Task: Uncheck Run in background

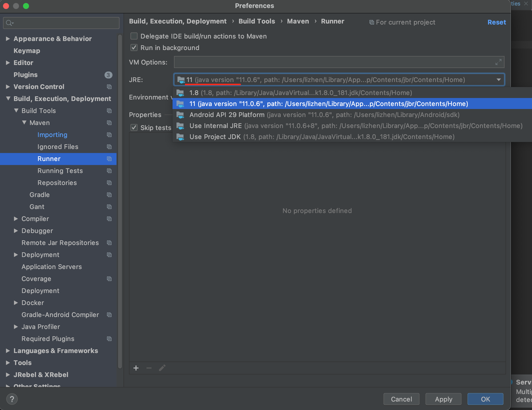Action: [x=134, y=48]
